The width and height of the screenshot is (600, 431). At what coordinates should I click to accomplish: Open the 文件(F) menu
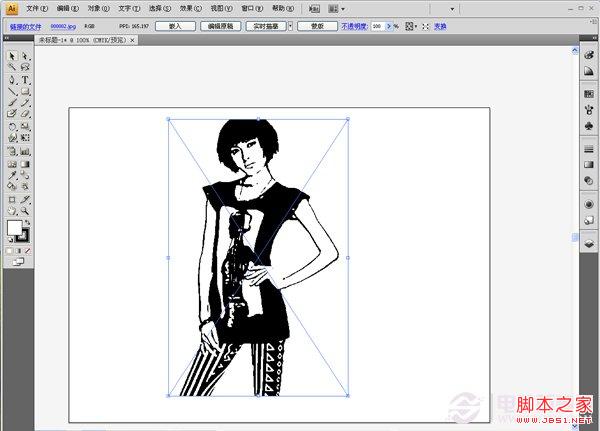(x=38, y=8)
